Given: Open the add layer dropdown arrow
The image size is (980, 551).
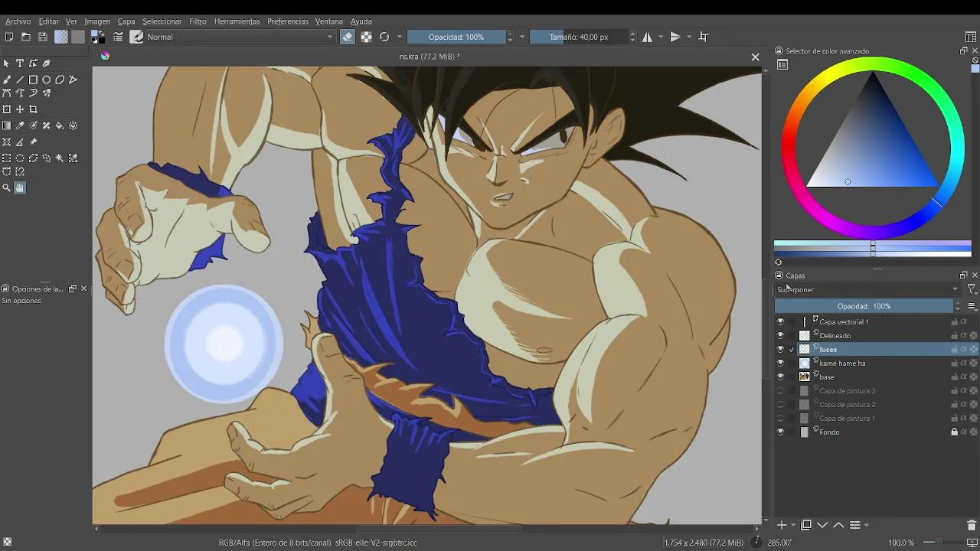Looking at the screenshot, I should (792, 526).
